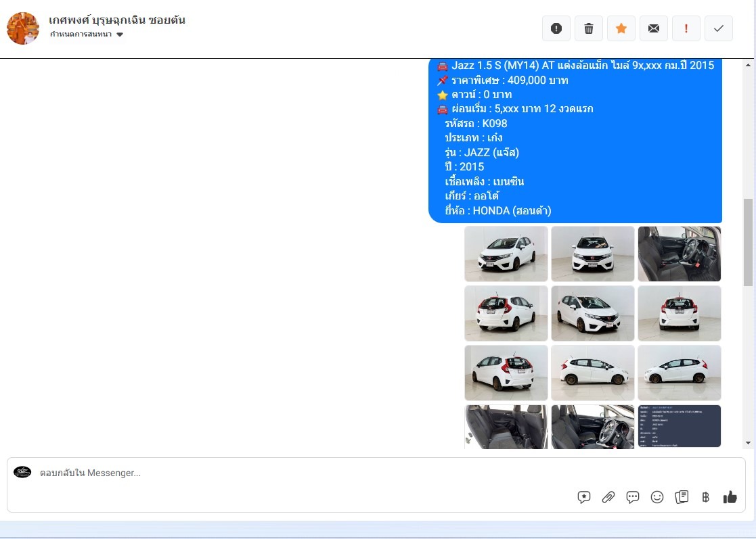Mark conversation done with checkmark icon
Image resolution: width=756 pixels, height=539 pixels.
coord(719,28)
